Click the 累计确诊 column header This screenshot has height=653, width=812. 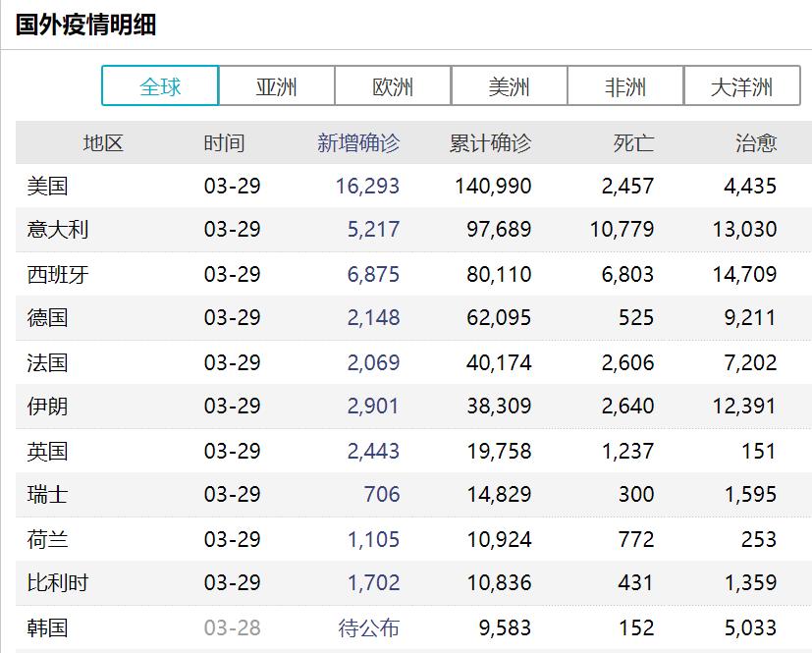click(x=480, y=142)
